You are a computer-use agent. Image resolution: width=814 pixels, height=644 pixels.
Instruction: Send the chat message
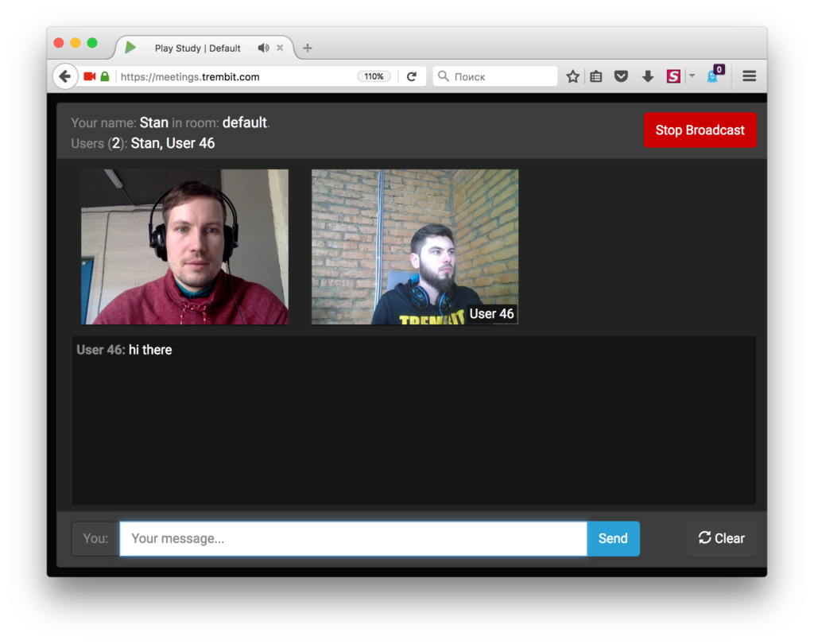[x=613, y=538]
